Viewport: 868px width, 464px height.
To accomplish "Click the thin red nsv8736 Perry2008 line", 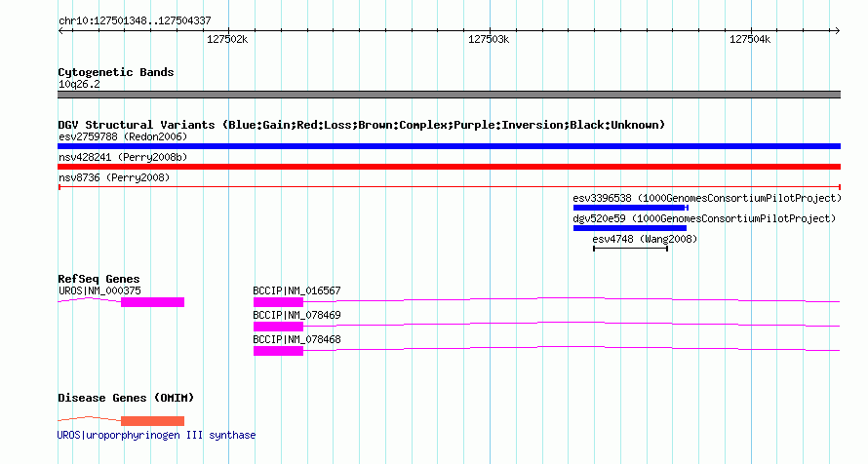I will click(x=449, y=187).
